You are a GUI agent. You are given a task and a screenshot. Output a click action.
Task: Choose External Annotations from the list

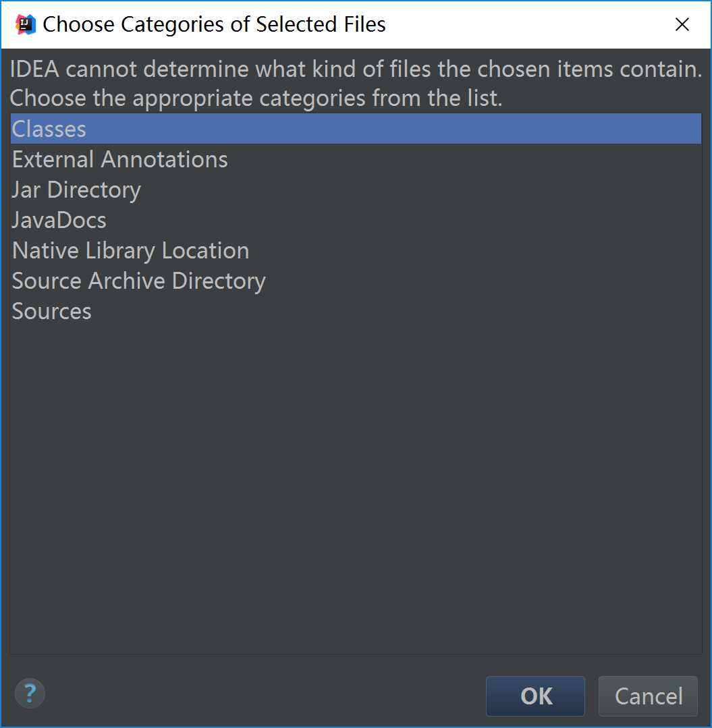point(356,159)
